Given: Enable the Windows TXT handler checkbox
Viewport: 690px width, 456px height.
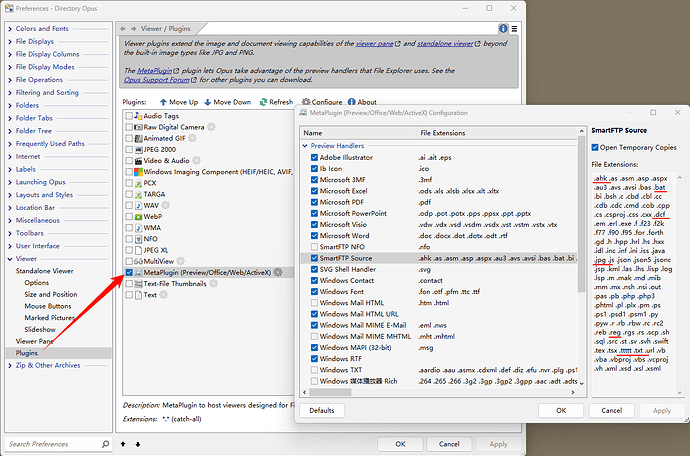Looking at the screenshot, I should click(314, 370).
